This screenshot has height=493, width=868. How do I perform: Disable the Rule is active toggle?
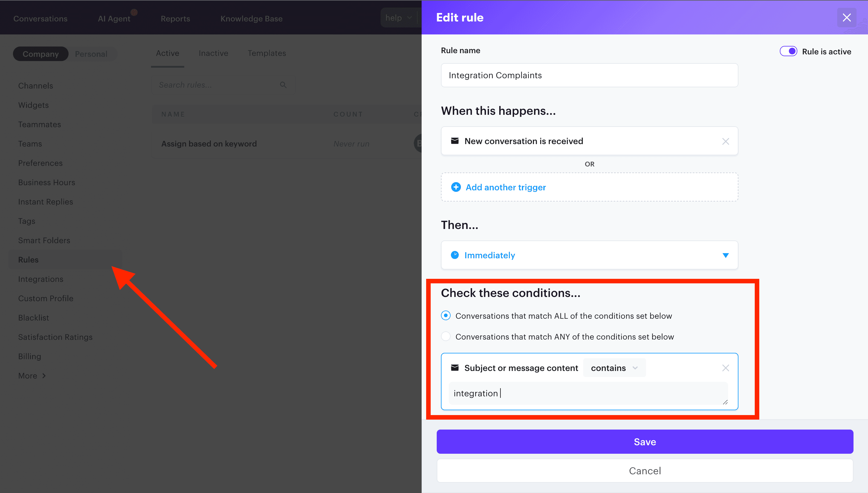(x=789, y=51)
